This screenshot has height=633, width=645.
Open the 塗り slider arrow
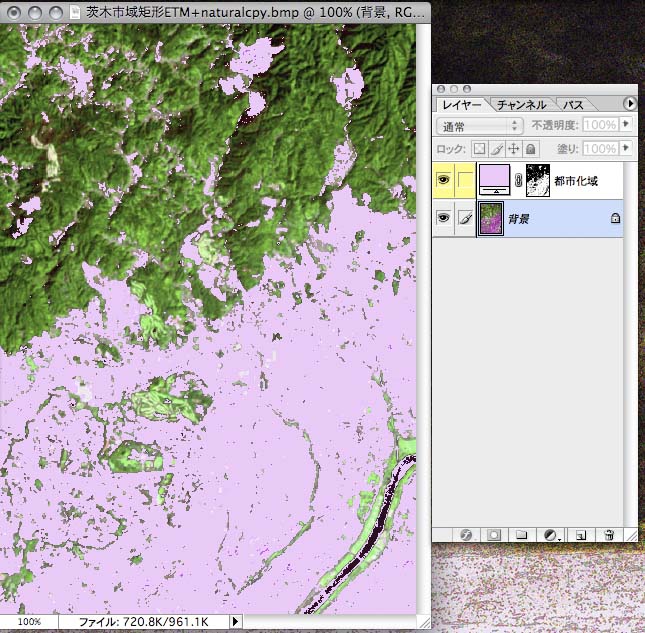[626, 148]
